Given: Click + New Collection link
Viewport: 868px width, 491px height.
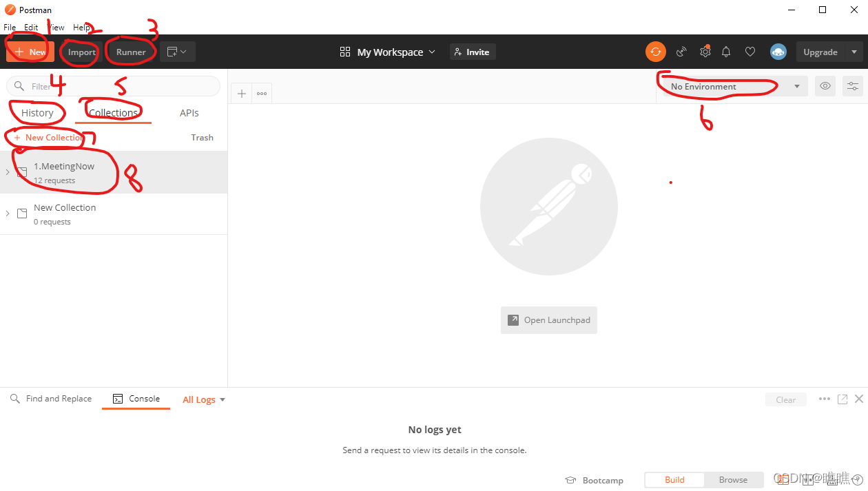Looking at the screenshot, I should tap(48, 138).
